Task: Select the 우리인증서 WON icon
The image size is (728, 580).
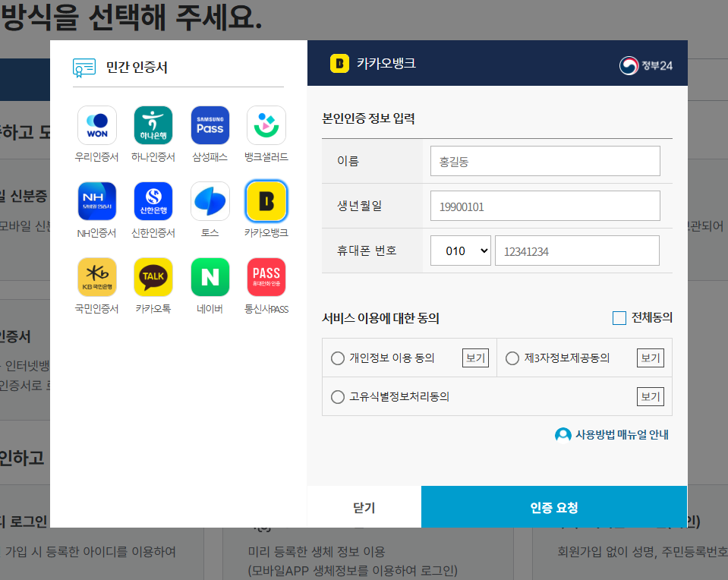Action: pyautogui.click(x=97, y=125)
